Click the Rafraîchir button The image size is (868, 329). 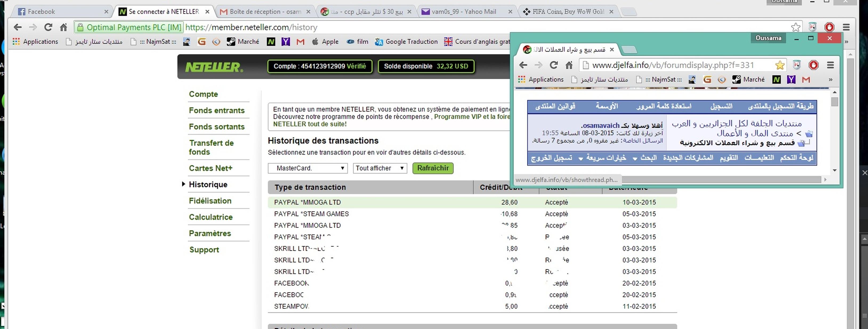point(433,168)
